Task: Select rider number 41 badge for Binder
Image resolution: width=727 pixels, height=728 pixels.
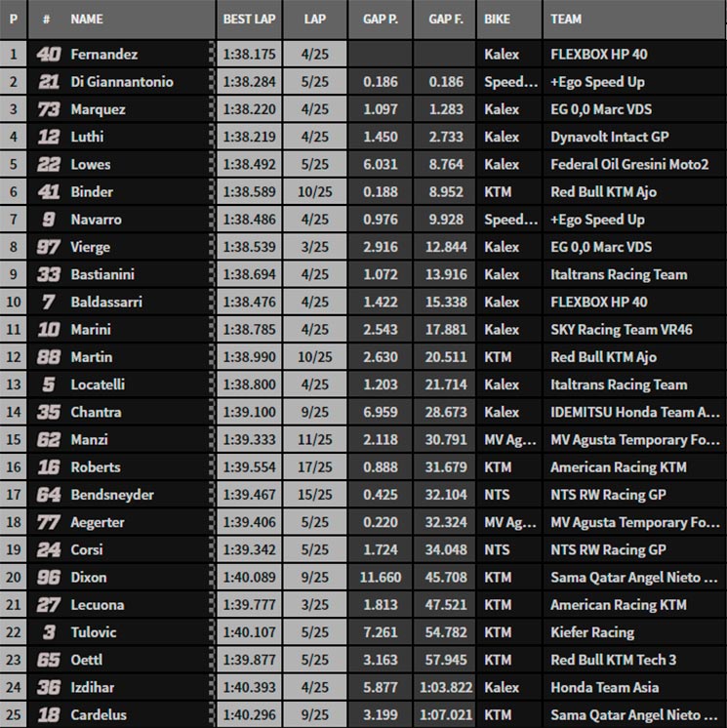Action: point(49,191)
